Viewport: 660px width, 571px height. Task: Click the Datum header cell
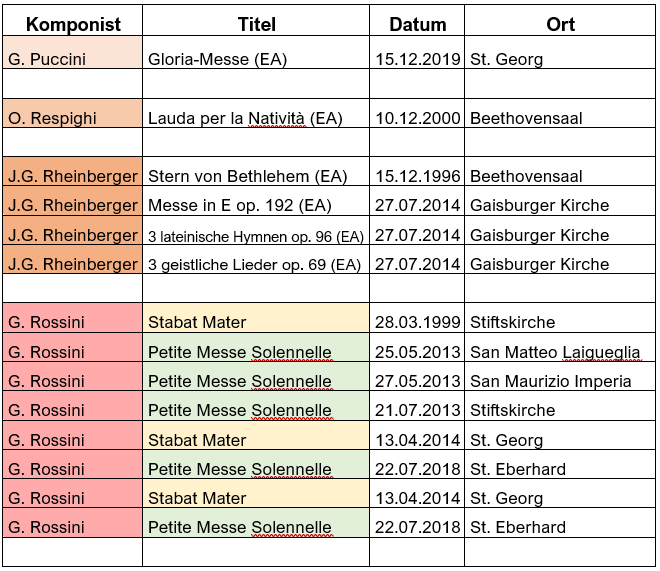tap(417, 21)
